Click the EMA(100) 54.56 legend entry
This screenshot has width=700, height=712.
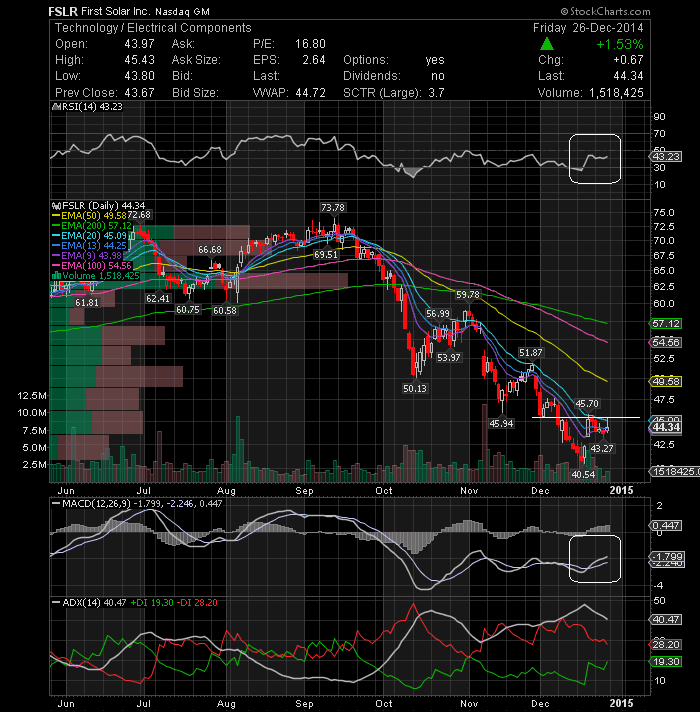click(x=96, y=266)
